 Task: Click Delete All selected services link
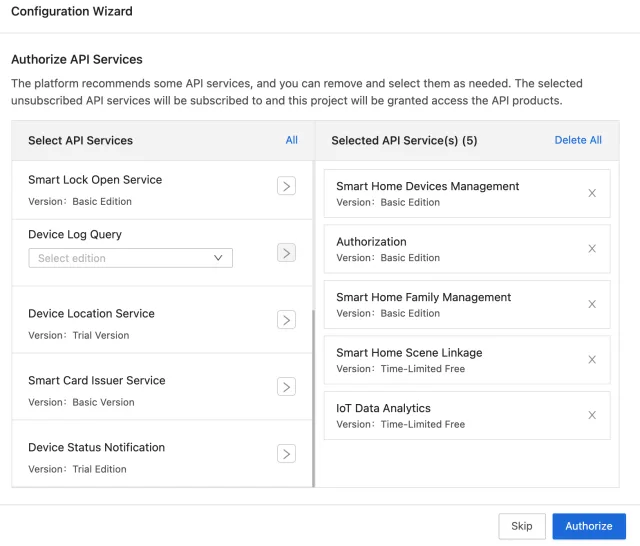pos(578,140)
